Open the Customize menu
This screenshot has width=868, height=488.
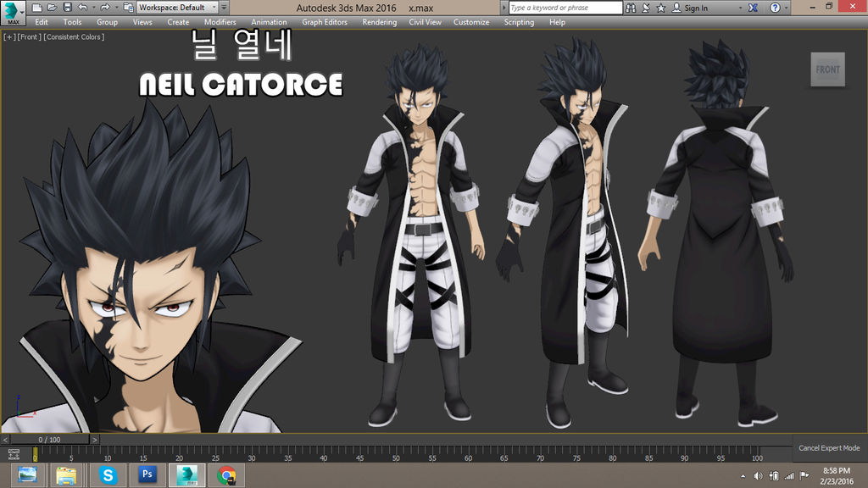pyautogui.click(x=471, y=22)
